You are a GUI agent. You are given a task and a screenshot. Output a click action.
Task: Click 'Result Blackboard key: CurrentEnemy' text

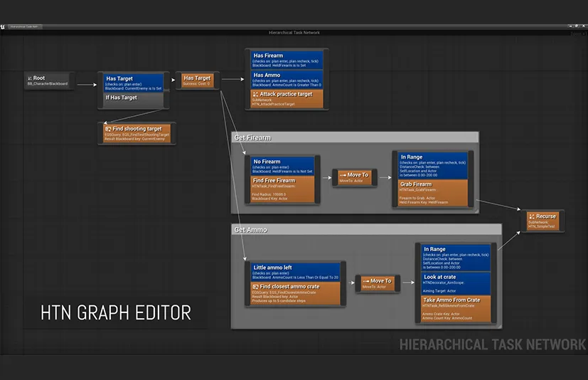[x=134, y=139]
